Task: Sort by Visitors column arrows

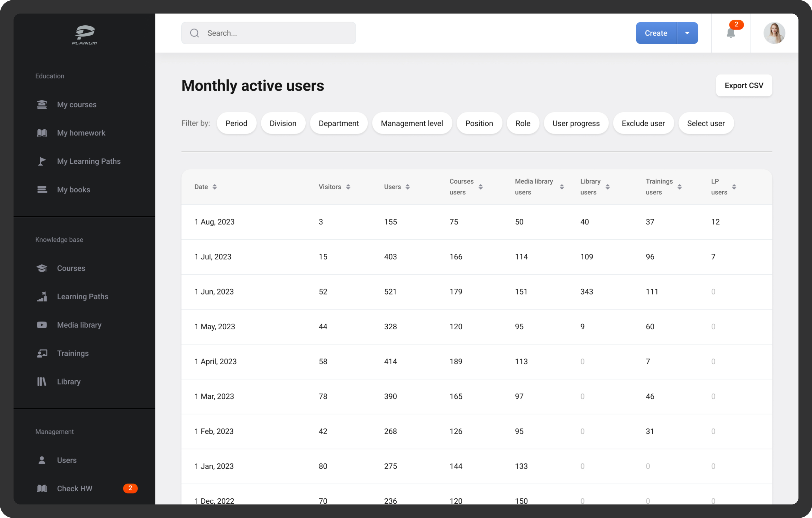Action: (x=348, y=187)
